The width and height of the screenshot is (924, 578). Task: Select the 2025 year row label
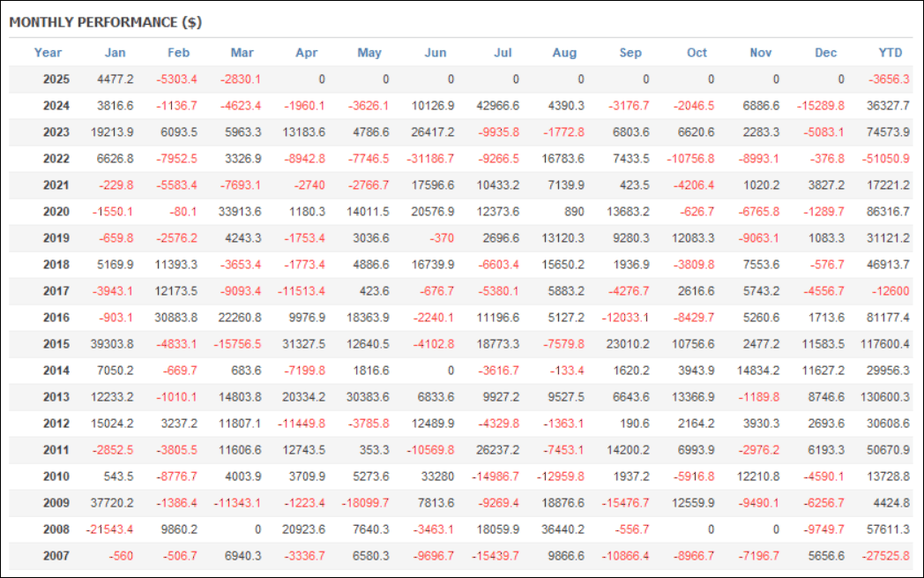click(x=56, y=79)
